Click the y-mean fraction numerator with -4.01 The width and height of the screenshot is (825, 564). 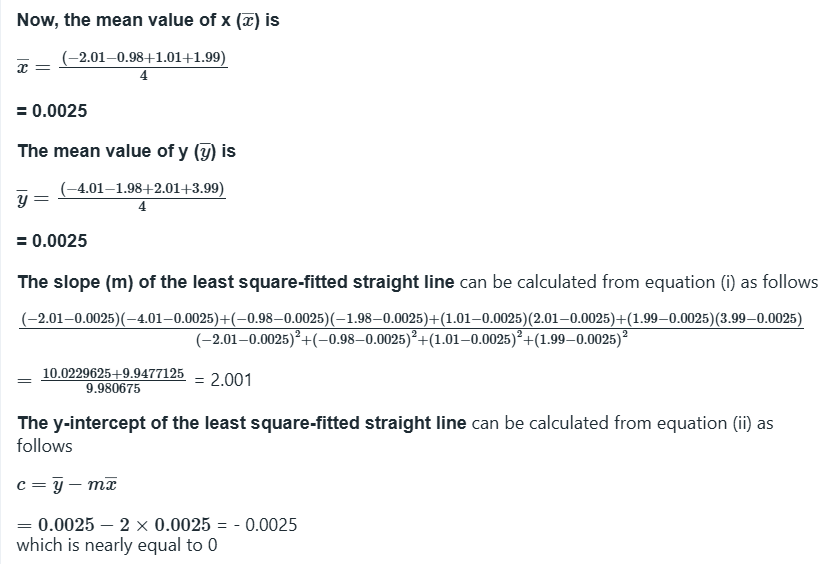coord(142,189)
